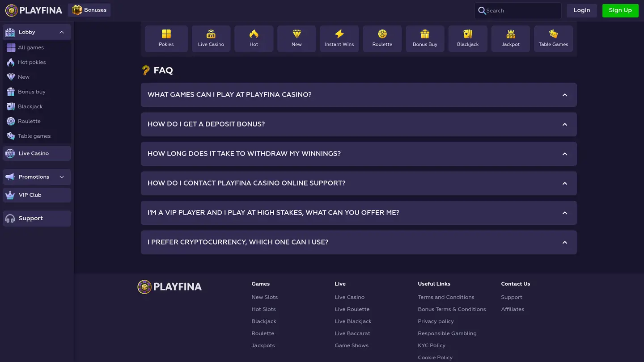Toggle contact online support FAQ chevron

tap(565, 183)
